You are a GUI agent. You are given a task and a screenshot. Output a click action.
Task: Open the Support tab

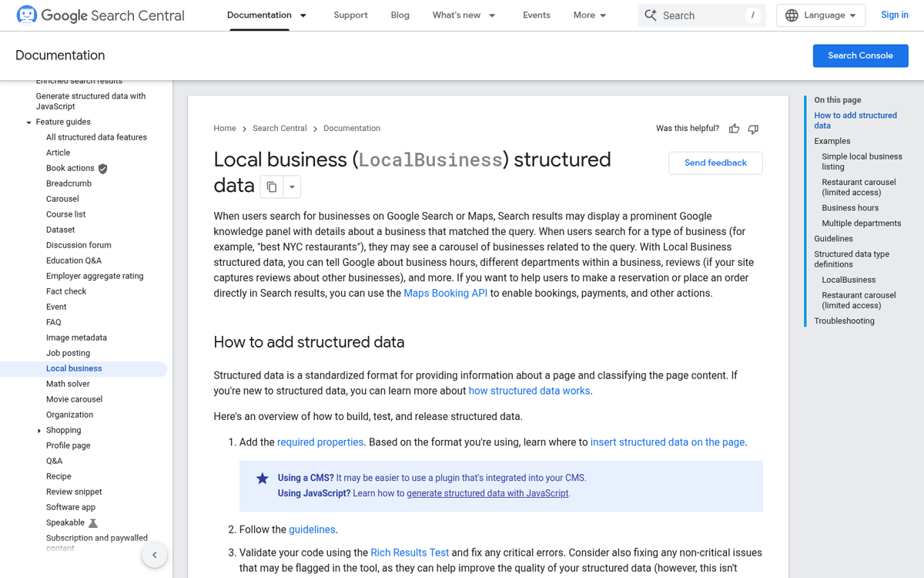[350, 15]
